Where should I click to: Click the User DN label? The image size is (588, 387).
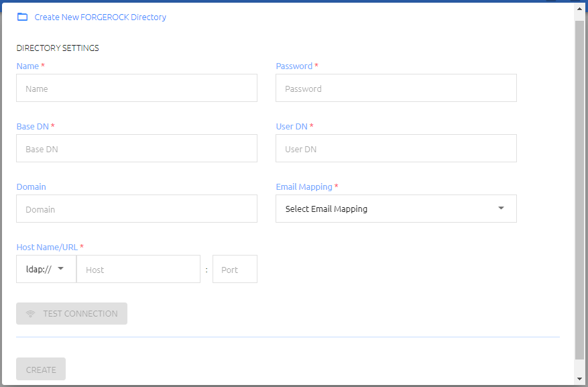click(x=292, y=126)
